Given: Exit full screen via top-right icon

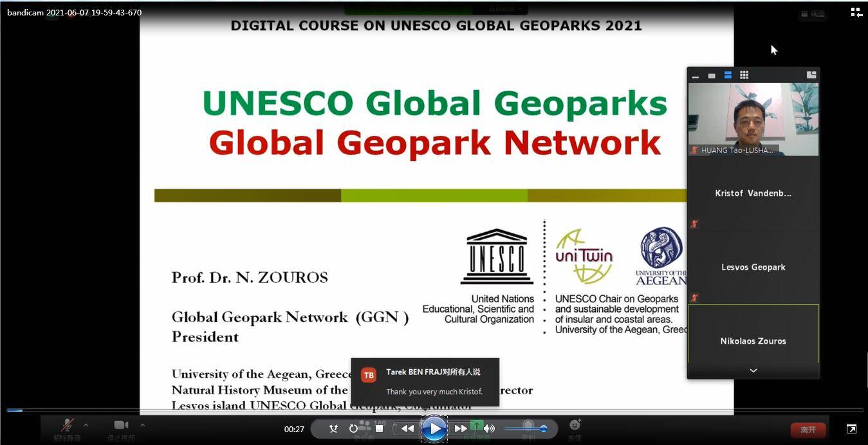Looking at the screenshot, I should click(856, 12).
